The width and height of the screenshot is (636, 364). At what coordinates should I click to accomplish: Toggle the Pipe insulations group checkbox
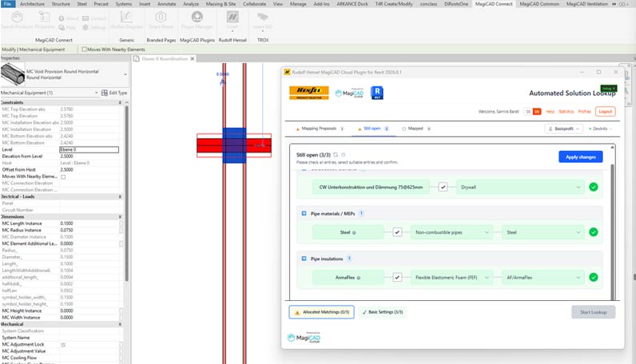click(304, 258)
